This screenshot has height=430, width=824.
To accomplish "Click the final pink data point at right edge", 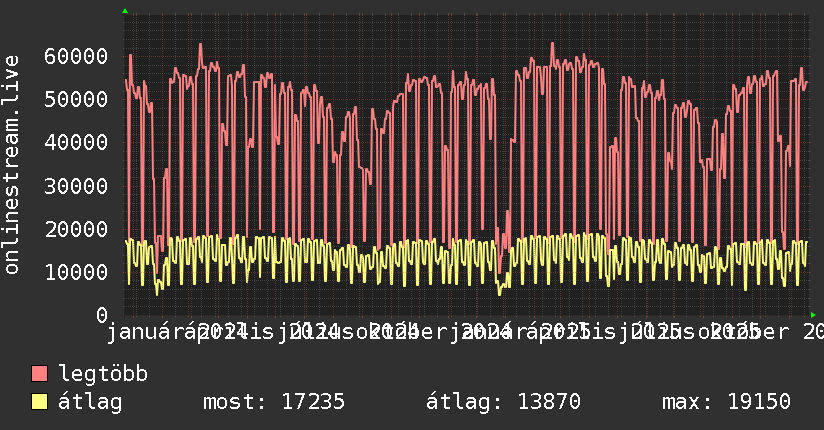I will [x=807, y=82].
